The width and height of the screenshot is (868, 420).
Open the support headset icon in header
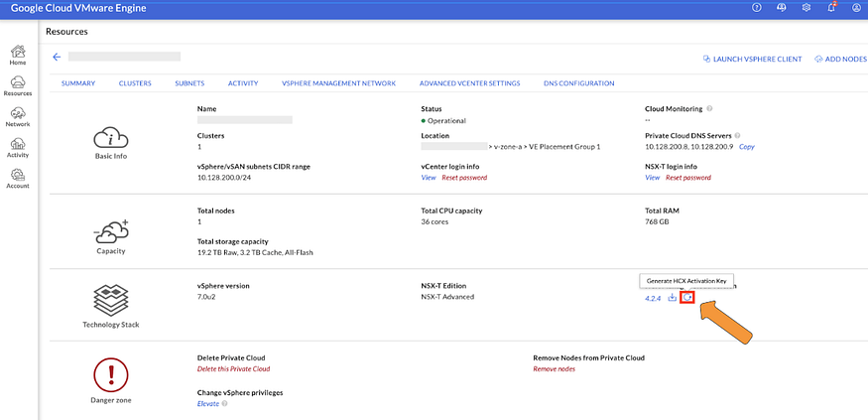(x=782, y=7)
